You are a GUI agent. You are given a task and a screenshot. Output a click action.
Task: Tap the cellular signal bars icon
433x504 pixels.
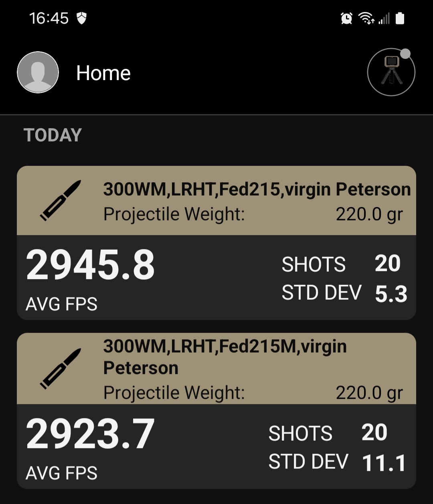[x=384, y=18]
